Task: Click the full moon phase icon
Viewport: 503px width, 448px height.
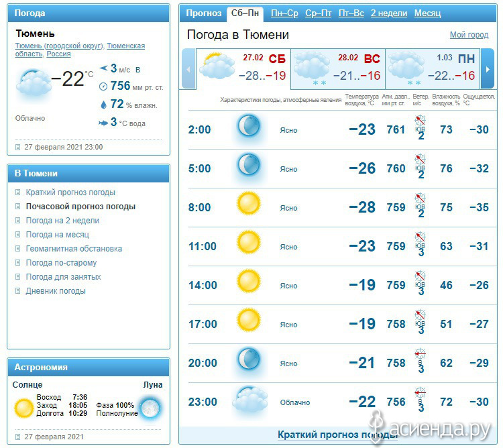Action: tap(151, 408)
